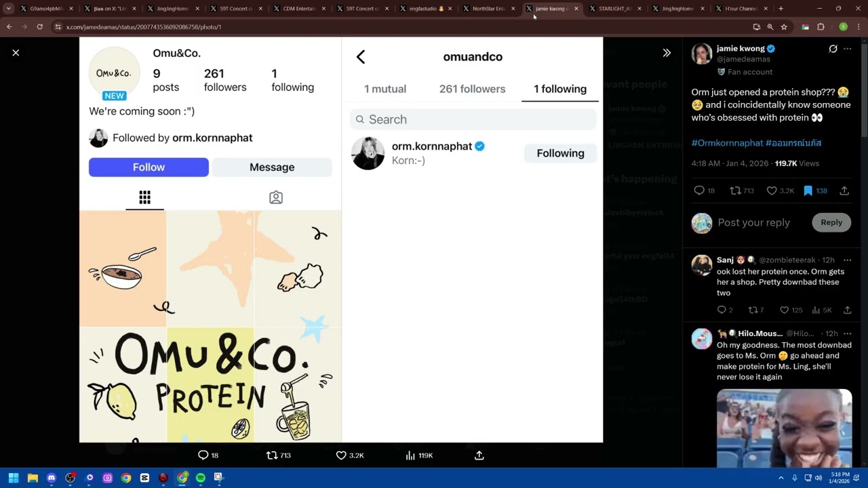The image size is (868, 488).
Task: Click the address bar URL
Action: pyautogui.click(x=144, y=27)
